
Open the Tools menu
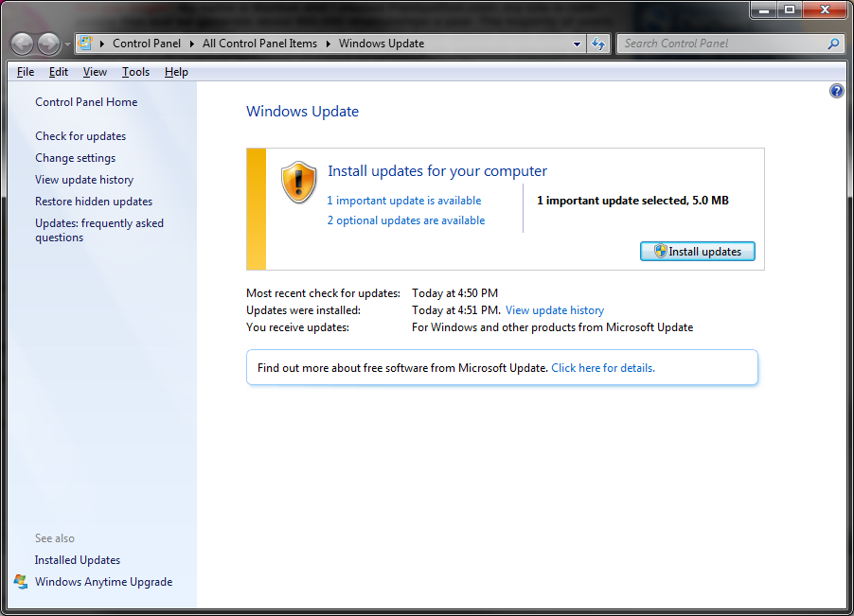(x=135, y=71)
